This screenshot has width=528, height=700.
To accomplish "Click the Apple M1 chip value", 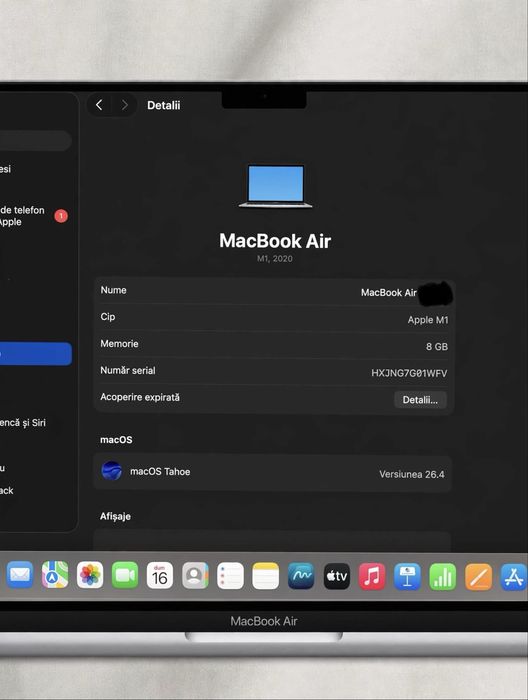I will 428,320.
